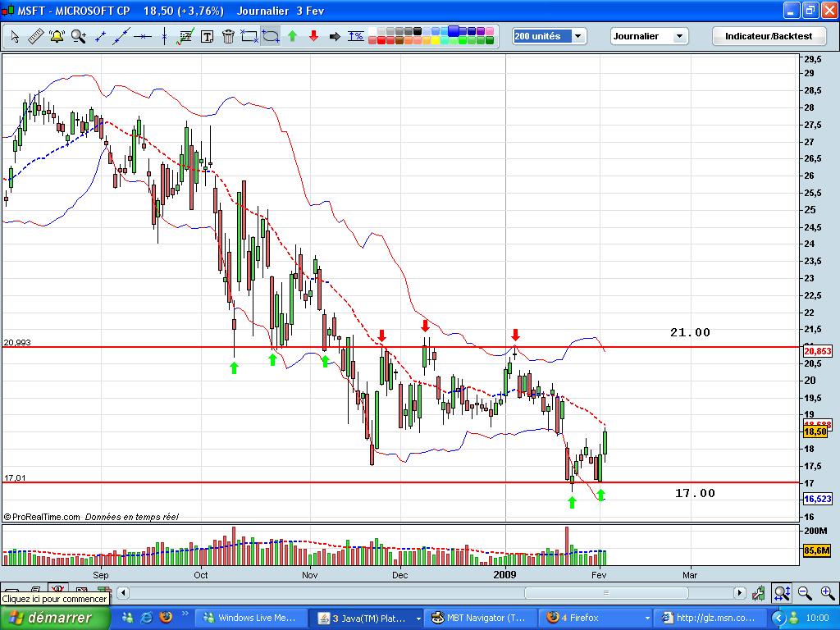Click the left arrow of chart scrollbar
Image resolution: width=840 pixels, height=630 pixels.
click(x=123, y=592)
